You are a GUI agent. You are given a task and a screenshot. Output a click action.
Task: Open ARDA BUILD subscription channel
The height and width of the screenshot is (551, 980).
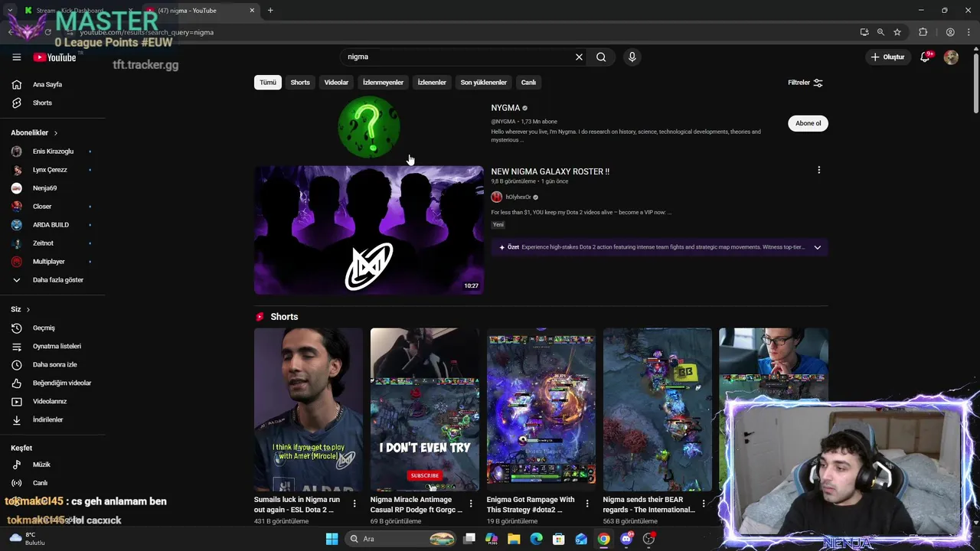click(x=52, y=225)
